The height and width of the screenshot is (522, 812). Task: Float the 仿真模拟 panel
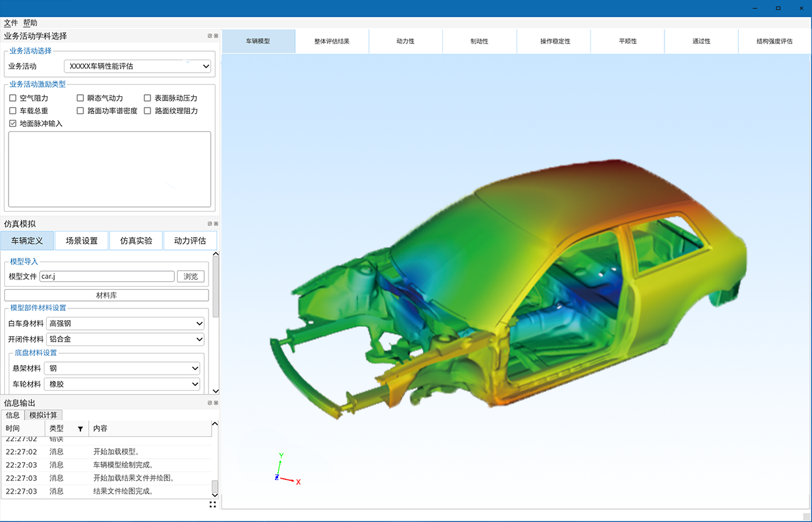tap(210, 224)
